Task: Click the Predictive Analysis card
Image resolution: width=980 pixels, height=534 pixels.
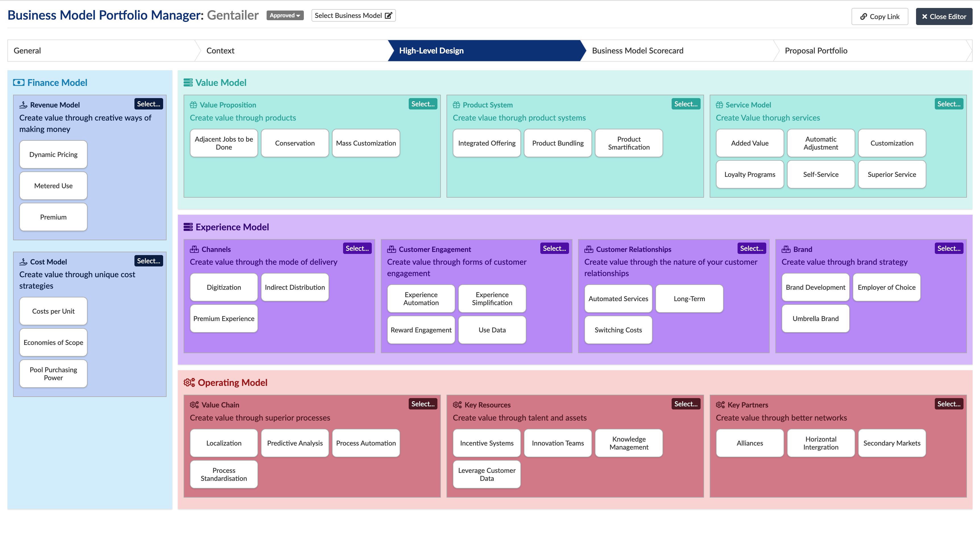Action: [295, 443]
